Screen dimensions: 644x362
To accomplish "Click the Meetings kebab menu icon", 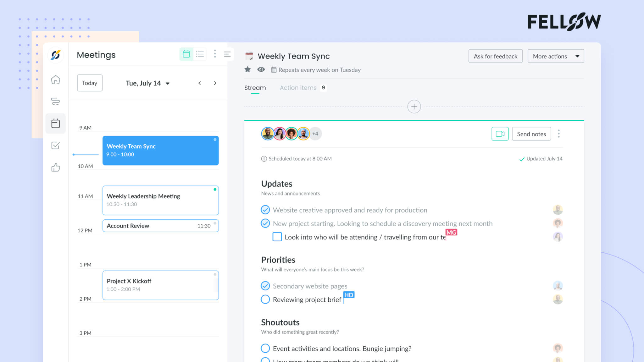I will pos(215,54).
